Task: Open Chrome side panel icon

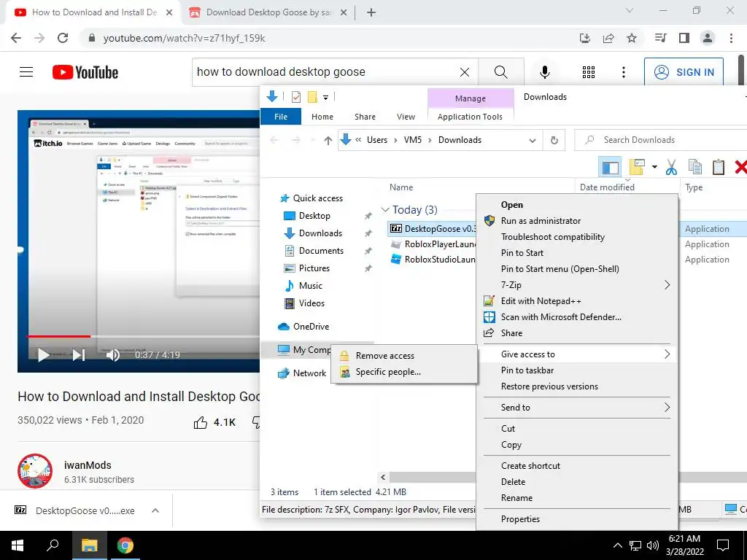Action: pyautogui.click(x=684, y=38)
